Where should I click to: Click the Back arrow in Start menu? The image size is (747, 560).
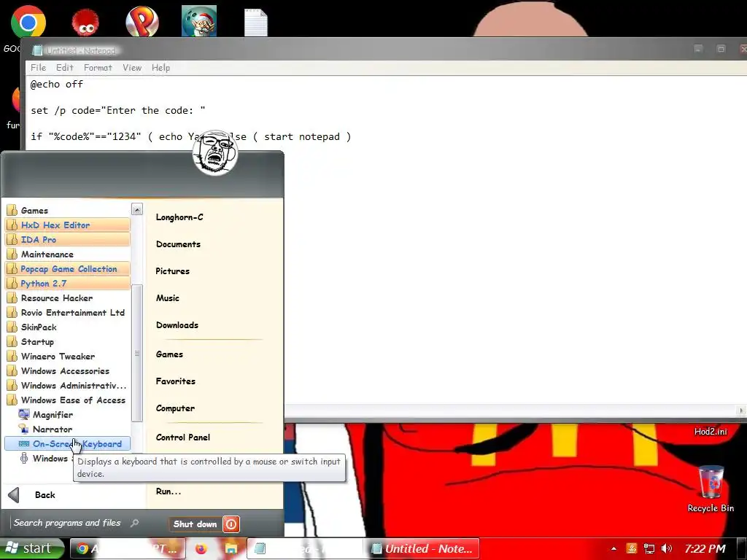coord(14,495)
